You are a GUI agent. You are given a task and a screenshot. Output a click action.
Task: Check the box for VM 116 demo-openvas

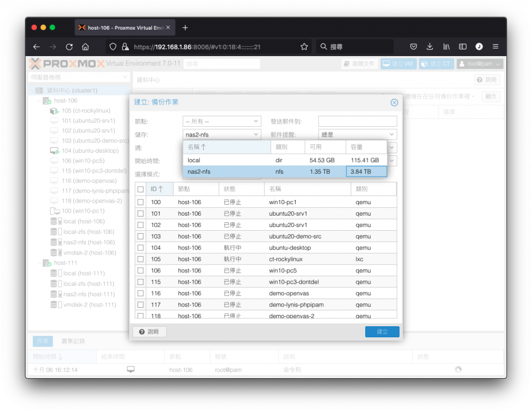coord(140,294)
